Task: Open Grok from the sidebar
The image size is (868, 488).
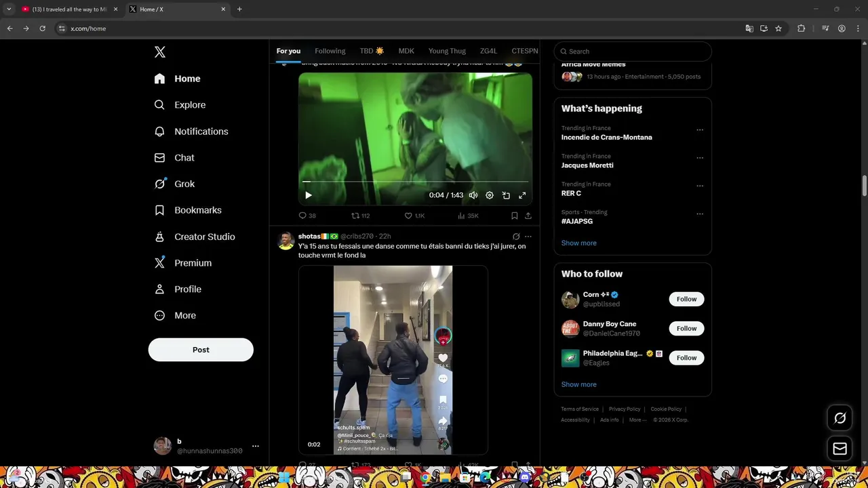Action: click(x=174, y=184)
